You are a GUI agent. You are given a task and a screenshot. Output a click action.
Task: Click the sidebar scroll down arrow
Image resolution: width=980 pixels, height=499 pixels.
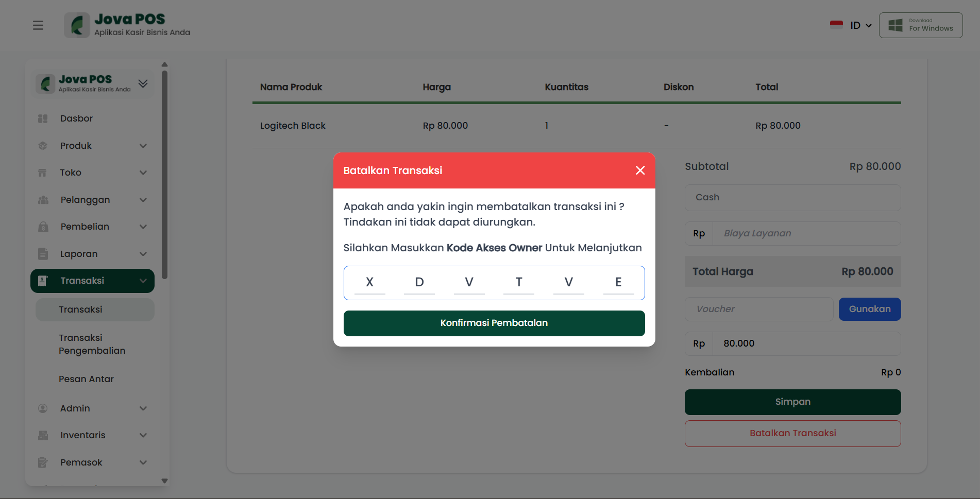point(164,481)
